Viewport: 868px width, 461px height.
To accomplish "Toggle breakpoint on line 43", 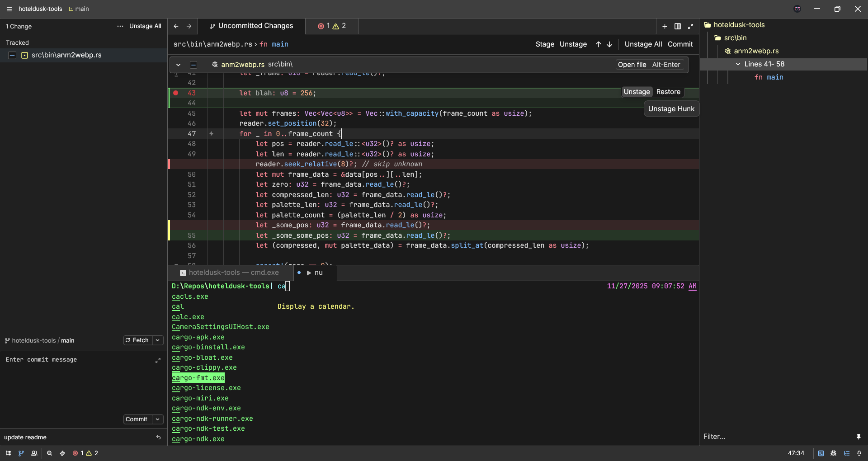I will tap(176, 93).
